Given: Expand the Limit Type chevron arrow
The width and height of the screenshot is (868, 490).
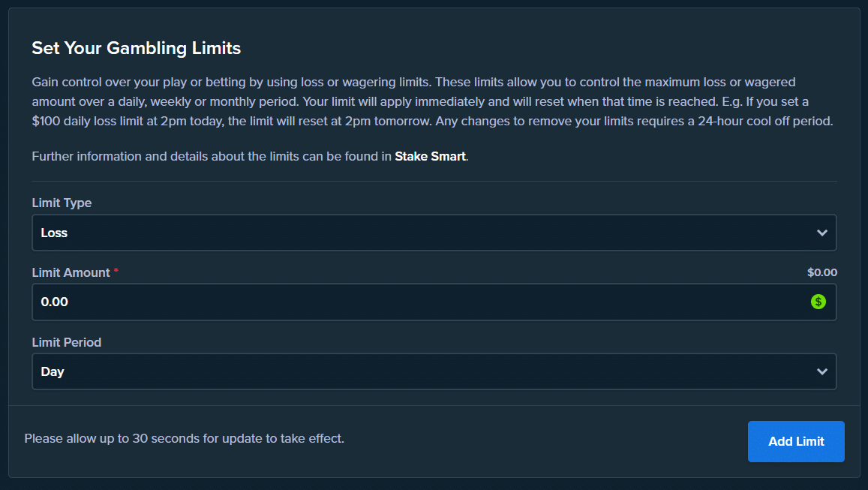Looking at the screenshot, I should pos(822,233).
